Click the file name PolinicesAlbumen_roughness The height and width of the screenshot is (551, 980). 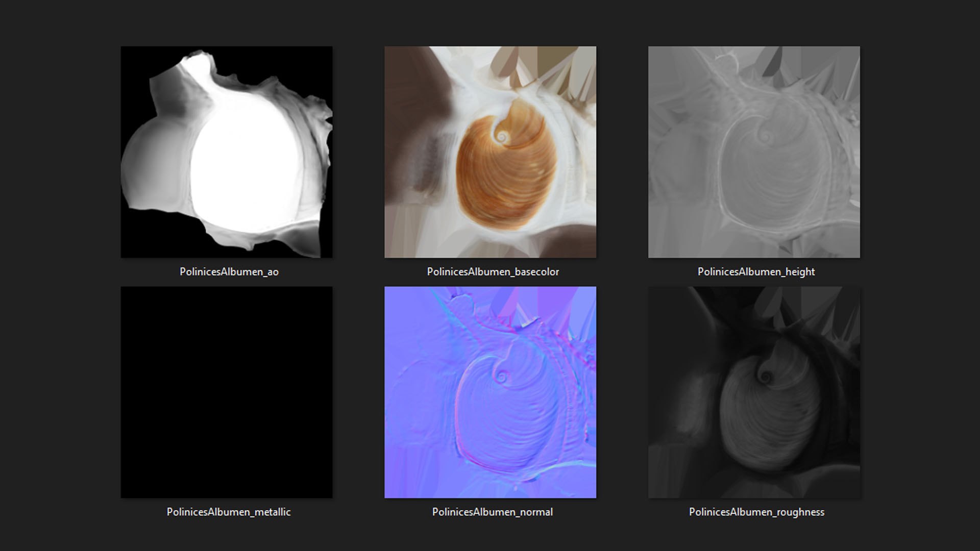[x=756, y=512]
